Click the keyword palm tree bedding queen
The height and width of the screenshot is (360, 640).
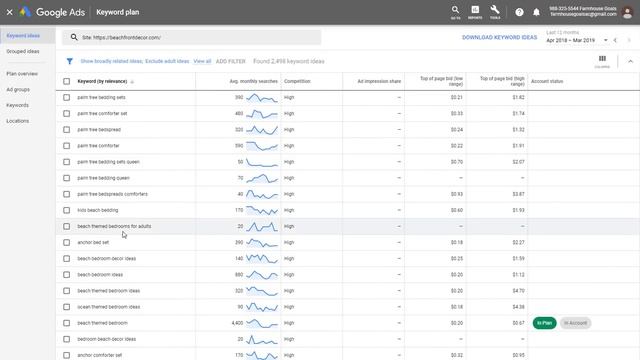pyautogui.click(x=103, y=178)
